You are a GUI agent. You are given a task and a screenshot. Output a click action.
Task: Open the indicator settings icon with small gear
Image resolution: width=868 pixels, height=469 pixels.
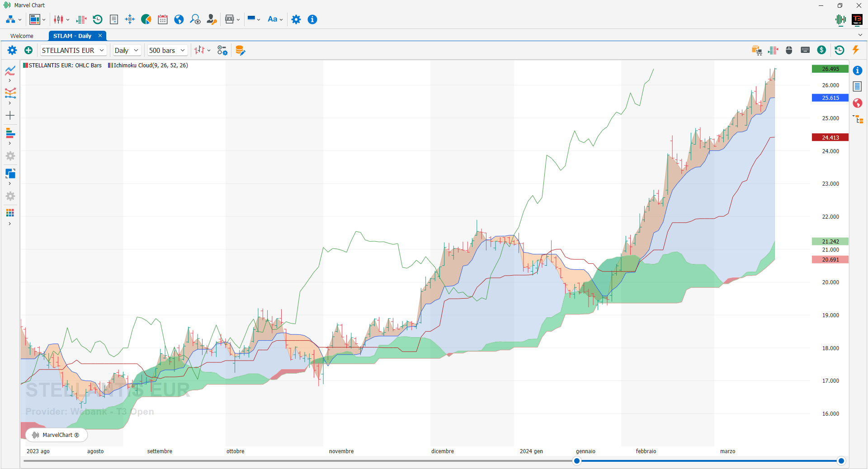[222, 50]
